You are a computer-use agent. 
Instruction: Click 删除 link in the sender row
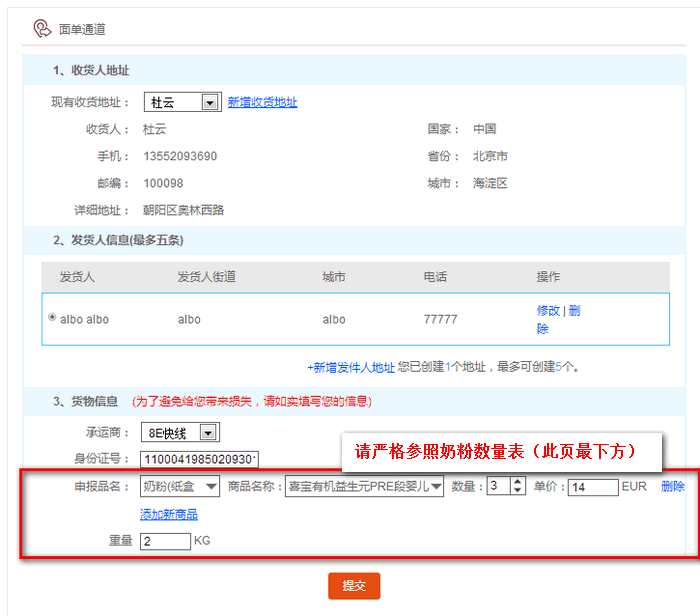pyautogui.click(x=574, y=310)
